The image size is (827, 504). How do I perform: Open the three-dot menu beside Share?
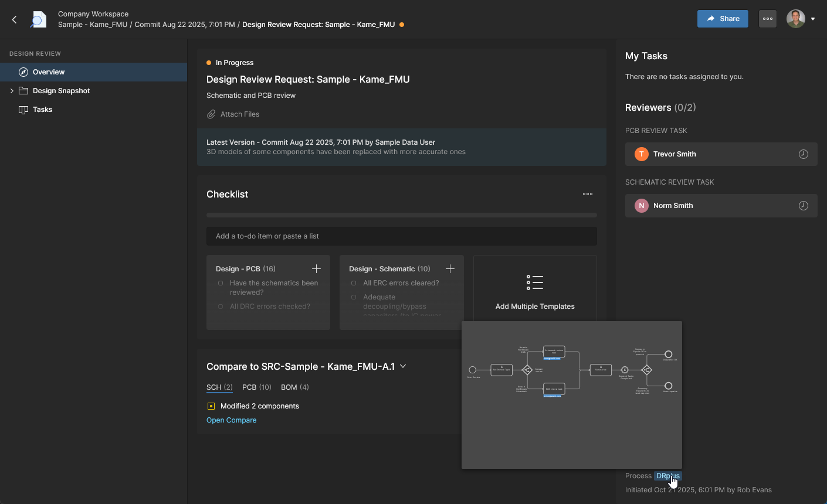click(767, 19)
